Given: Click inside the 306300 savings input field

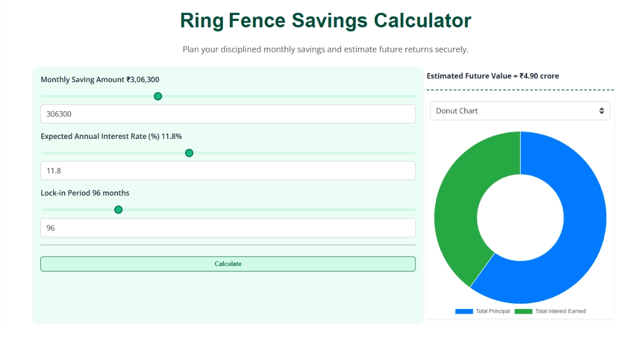Looking at the screenshot, I should tap(228, 114).
